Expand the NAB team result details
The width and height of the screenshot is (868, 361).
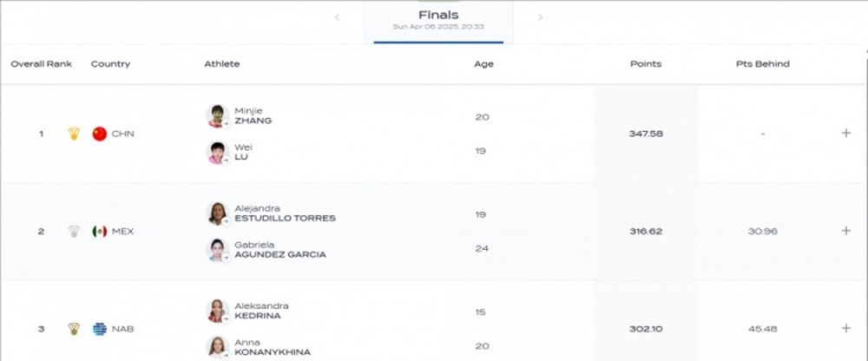click(845, 328)
